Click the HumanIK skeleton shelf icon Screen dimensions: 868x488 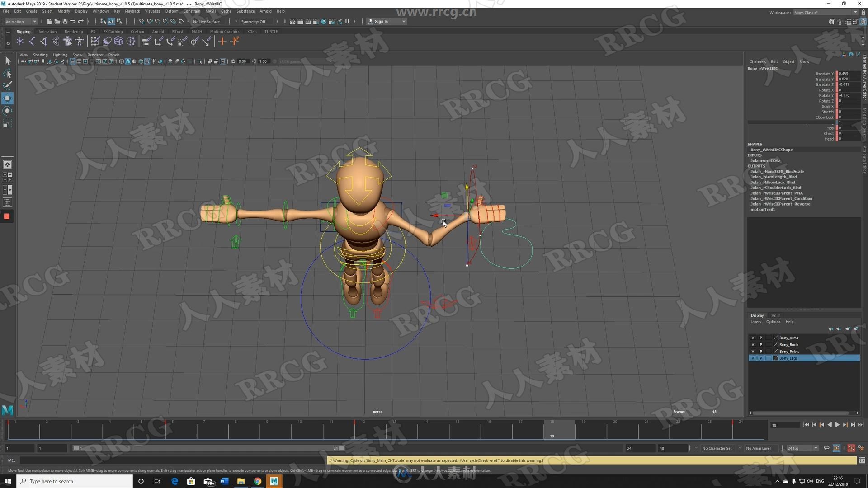[80, 42]
